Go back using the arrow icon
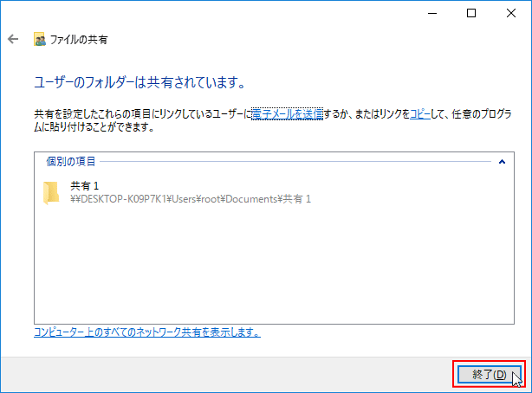This screenshot has height=393, width=532. 13,39
